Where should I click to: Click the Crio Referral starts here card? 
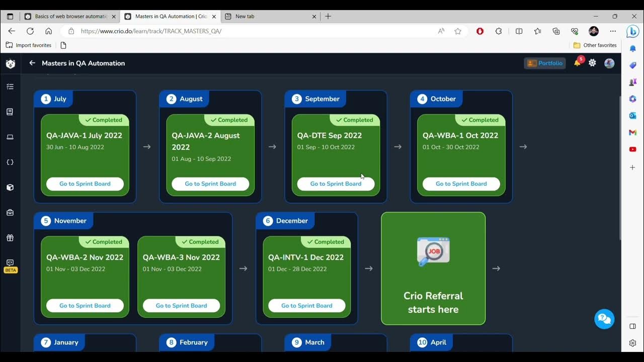coord(433,268)
